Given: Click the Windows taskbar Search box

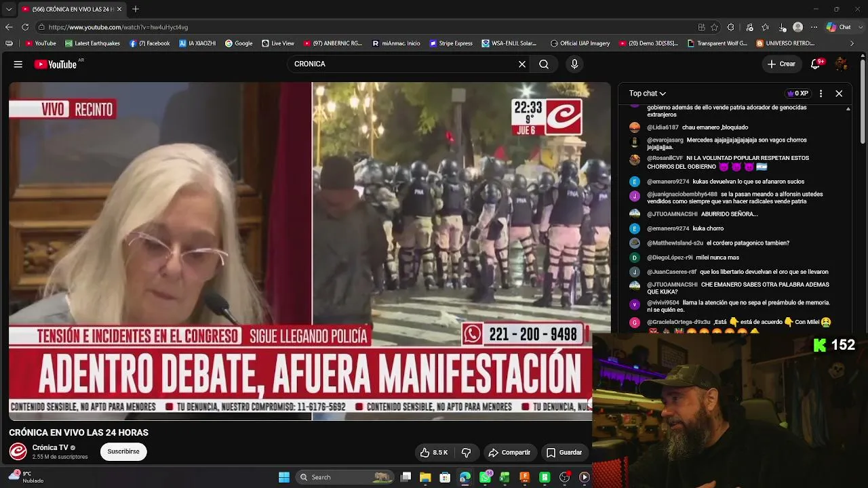Looking at the screenshot, I should (x=344, y=477).
